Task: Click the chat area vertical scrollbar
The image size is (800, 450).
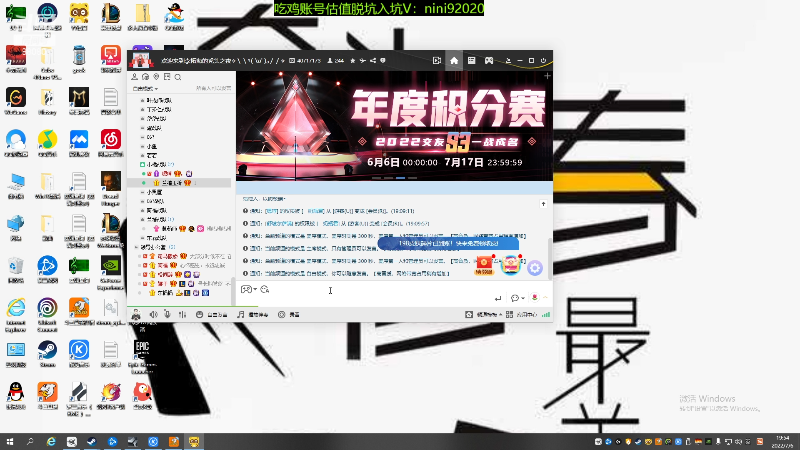Action: click(x=550, y=259)
